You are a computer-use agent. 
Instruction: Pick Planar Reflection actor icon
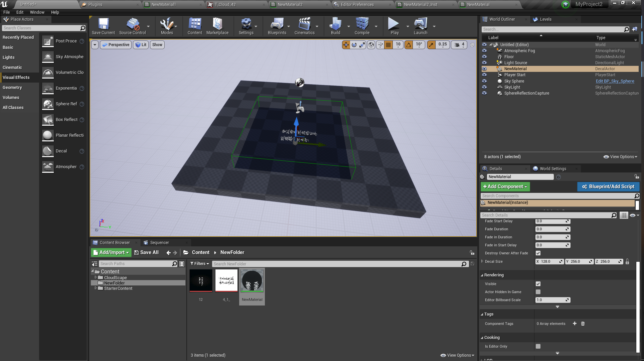[x=48, y=135]
